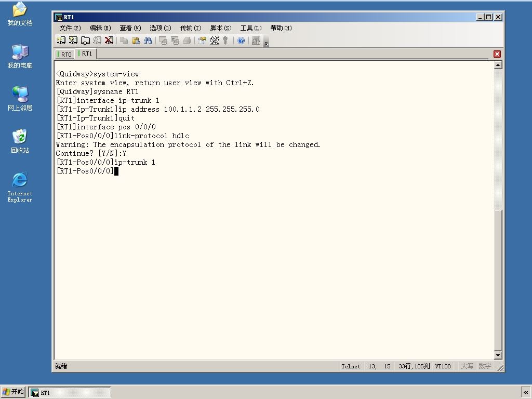
Task: Click the 开始 Start button
Action: (x=13, y=392)
